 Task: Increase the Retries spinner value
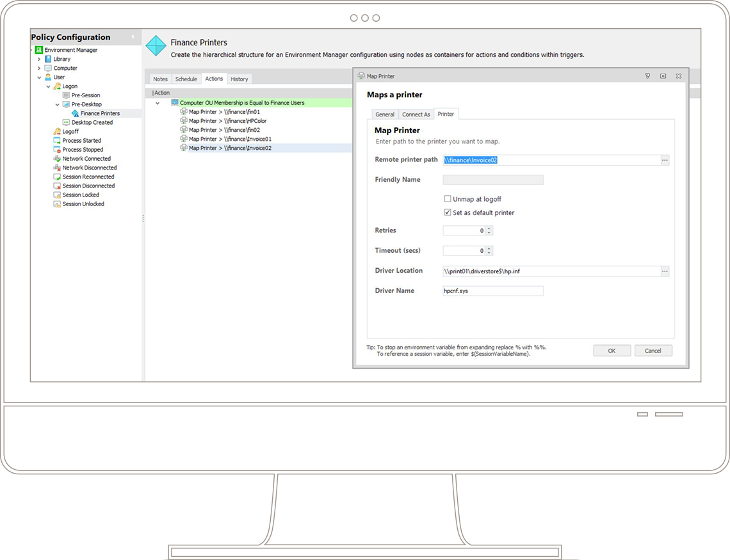[489, 228]
